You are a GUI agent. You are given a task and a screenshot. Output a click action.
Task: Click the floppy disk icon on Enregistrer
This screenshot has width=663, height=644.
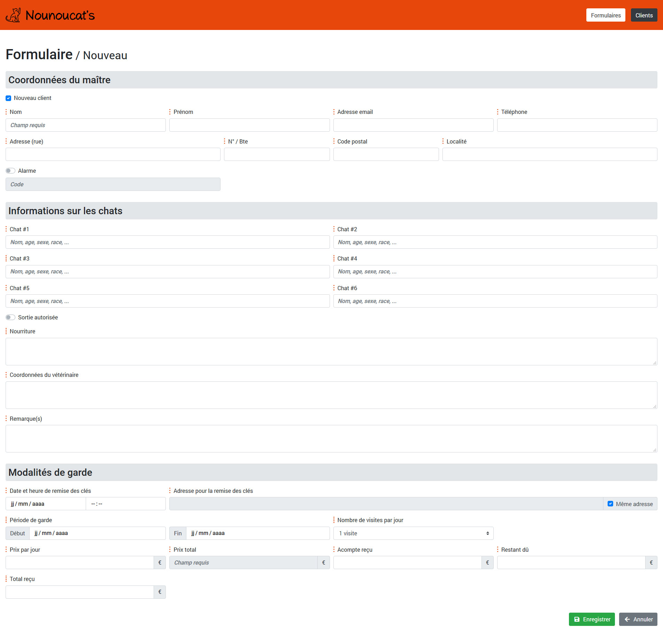[577, 619]
